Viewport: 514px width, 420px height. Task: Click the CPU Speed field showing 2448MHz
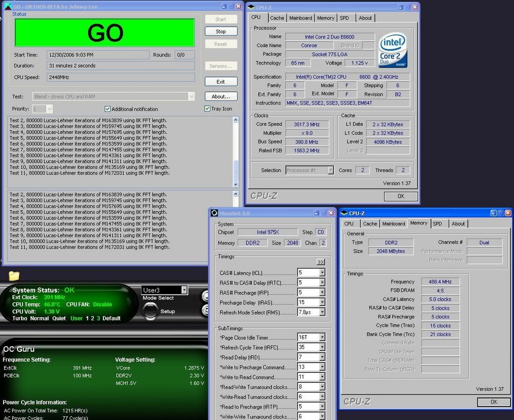[120, 77]
